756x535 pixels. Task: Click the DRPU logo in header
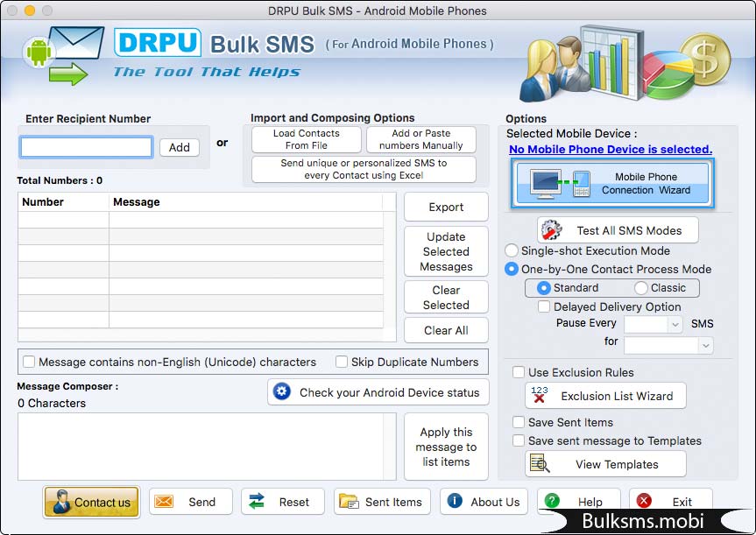coord(157,42)
